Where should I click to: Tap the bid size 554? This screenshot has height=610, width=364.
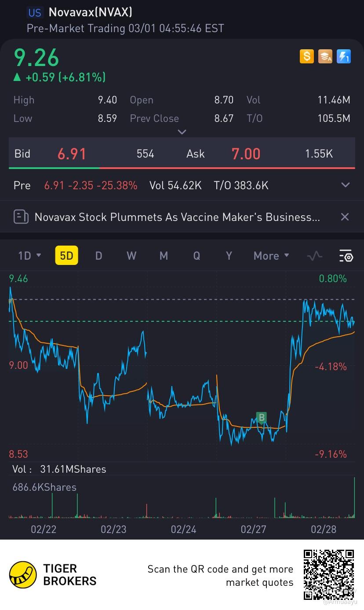[146, 154]
